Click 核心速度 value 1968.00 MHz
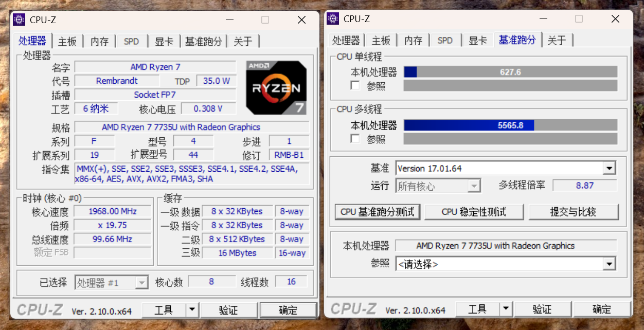Screen dimensions: 644x330 pyautogui.click(x=113, y=211)
